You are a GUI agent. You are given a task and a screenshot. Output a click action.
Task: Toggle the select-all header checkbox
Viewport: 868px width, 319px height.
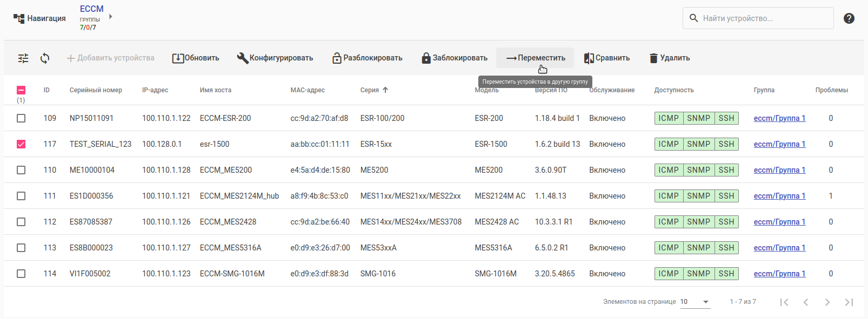[21, 90]
